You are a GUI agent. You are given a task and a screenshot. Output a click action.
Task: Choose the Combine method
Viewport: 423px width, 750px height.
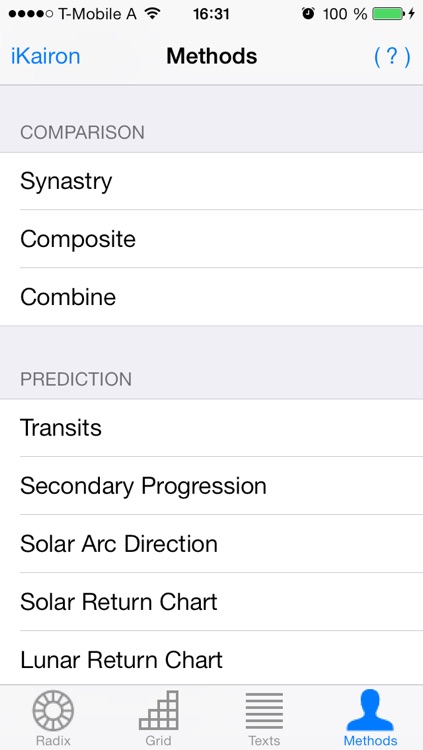click(212, 297)
